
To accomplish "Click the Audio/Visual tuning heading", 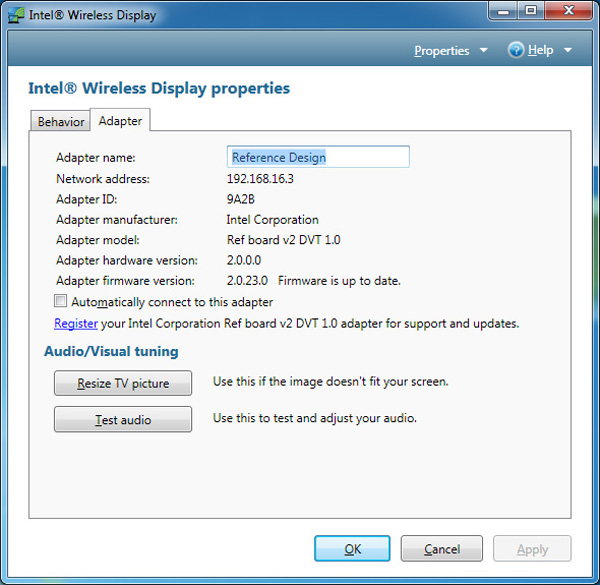I will click(111, 351).
